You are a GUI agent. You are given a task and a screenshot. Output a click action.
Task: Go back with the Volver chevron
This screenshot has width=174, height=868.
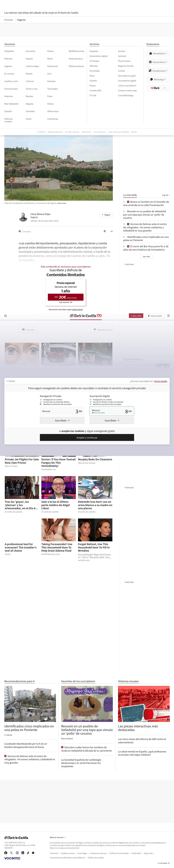(x=11, y=381)
